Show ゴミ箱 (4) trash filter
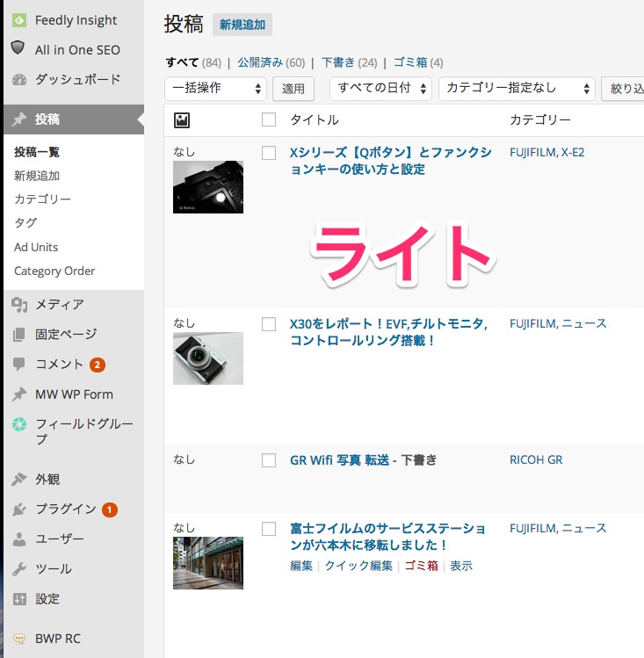 pos(418,62)
